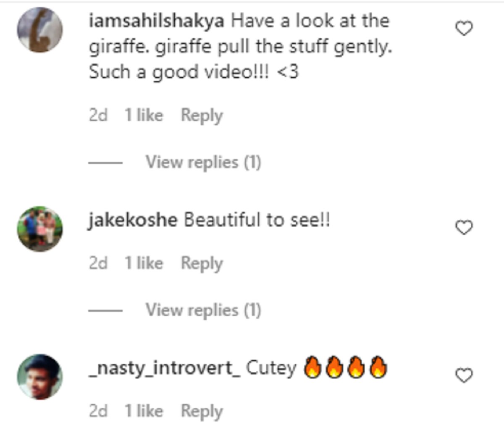Like jakekoshe's comment with the heart

(x=464, y=227)
